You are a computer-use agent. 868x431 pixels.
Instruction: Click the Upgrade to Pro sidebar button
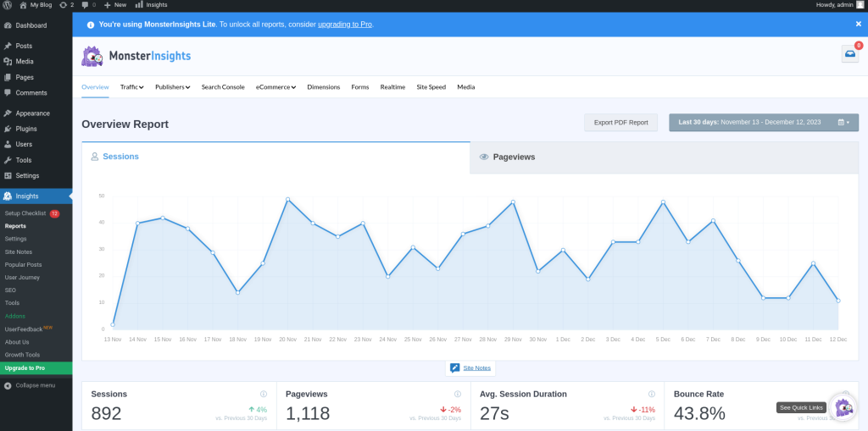(x=36, y=368)
